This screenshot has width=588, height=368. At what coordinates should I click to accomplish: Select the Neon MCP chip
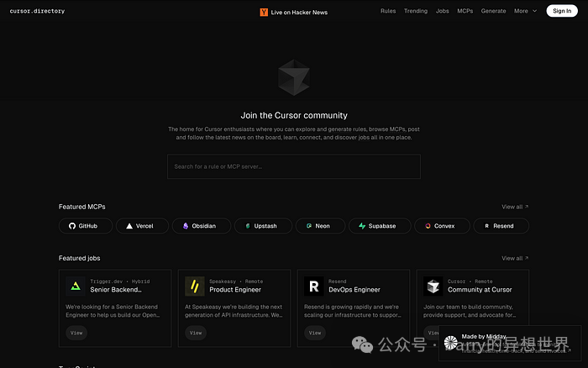(320, 226)
